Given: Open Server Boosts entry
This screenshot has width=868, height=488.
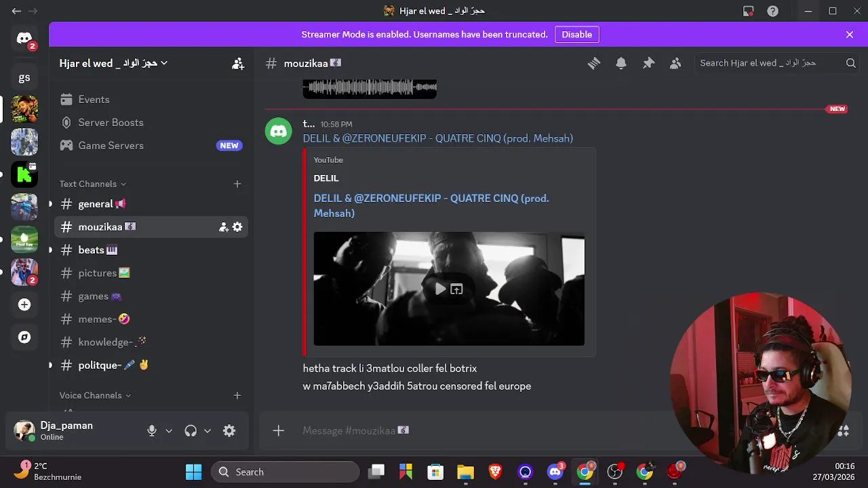Looking at the screenshot, I should [x=151, y=123].
